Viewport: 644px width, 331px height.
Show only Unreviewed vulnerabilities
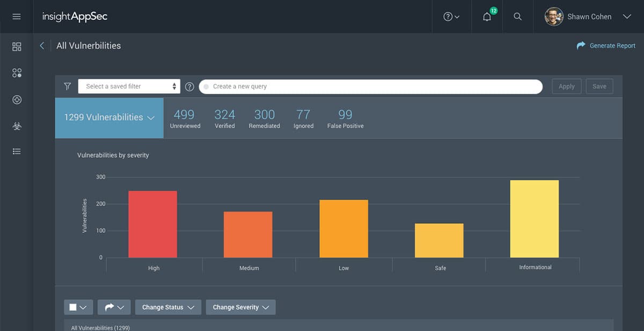[185, 118]
